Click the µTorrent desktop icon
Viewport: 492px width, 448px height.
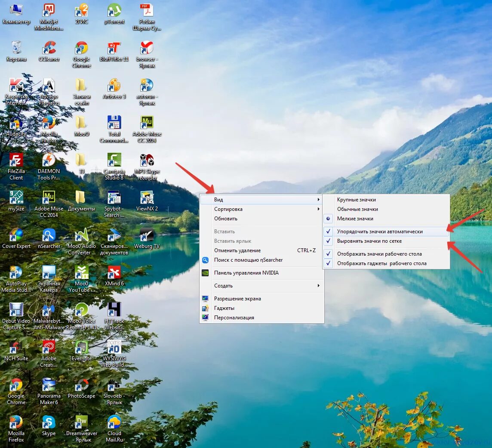coord(114,14)
